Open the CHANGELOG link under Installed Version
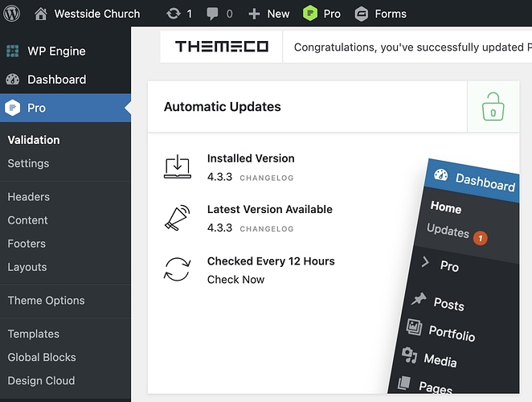This screenshot has width=532, height=402. [x=267, y=178]
